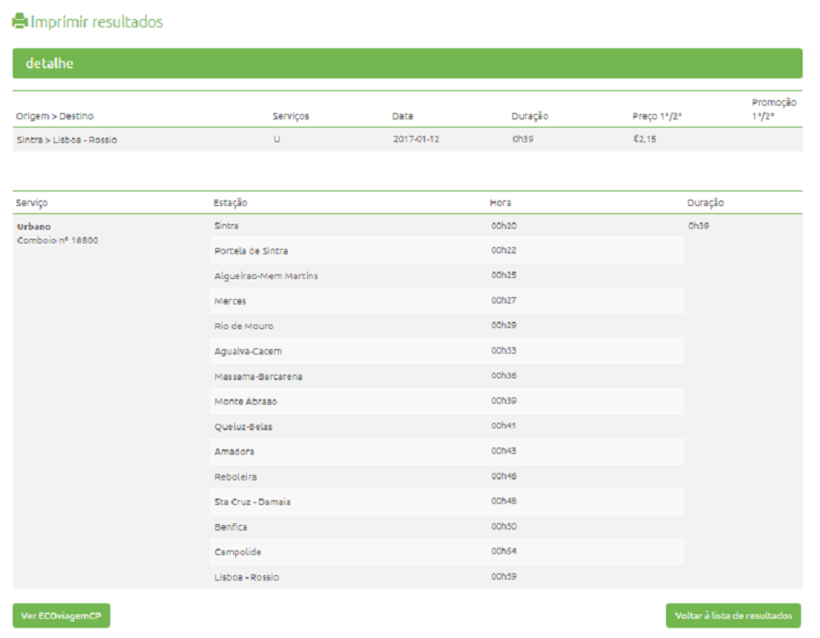This screenshot has width=820, height=638.
Task: Click Voltar à lista de resultados
Action: pos(733,616)
